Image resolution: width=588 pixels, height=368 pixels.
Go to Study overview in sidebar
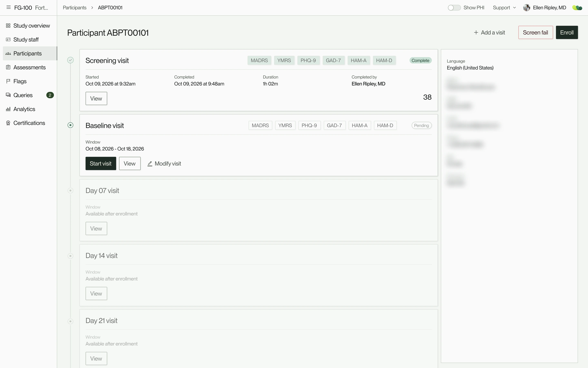click(30, 26)
